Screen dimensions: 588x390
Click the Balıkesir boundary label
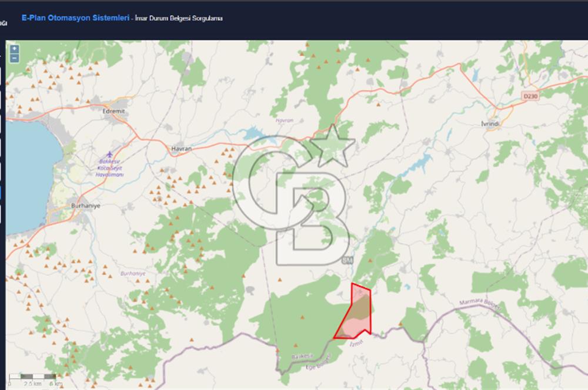pyautogui.click(x=302, y=357)
